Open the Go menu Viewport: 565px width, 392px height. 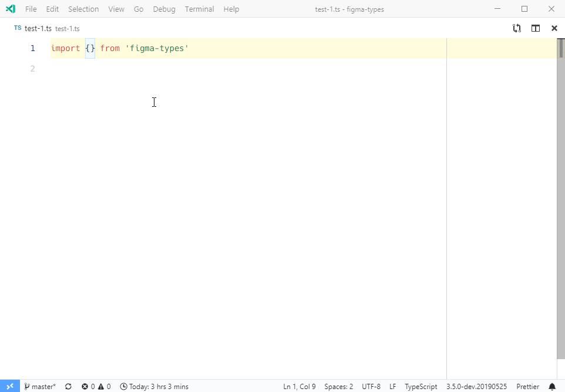139,9
